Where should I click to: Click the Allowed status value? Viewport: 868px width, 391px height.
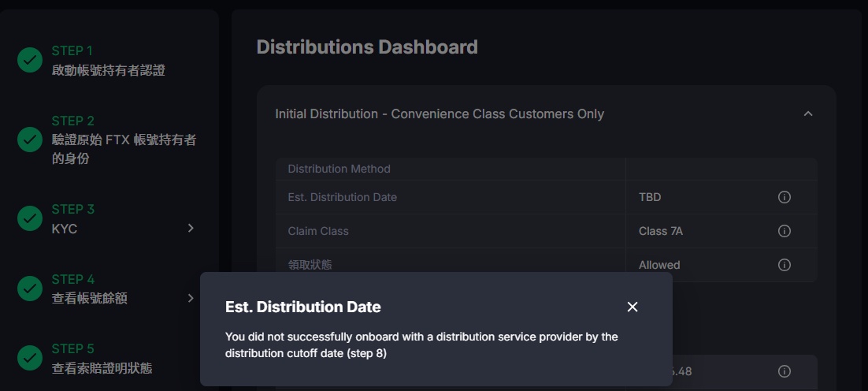tap(659, 265)
